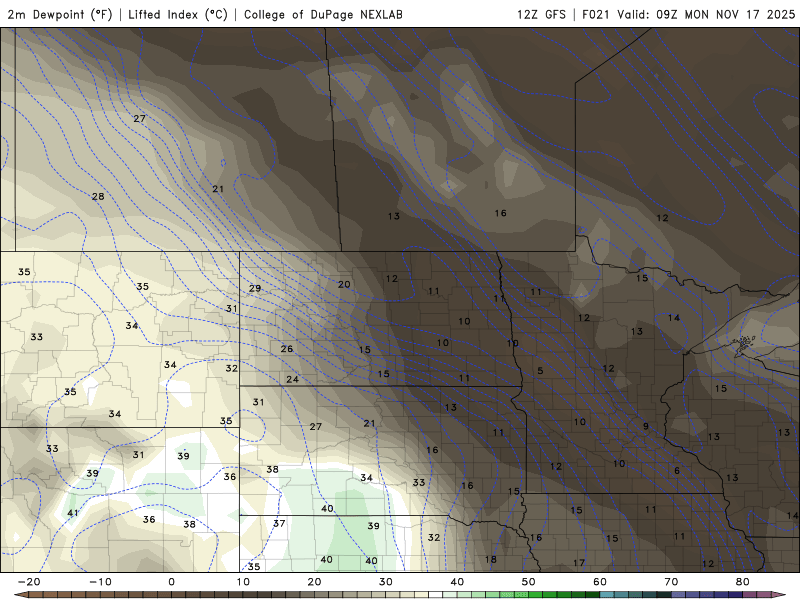The width and height of the screenshot is (800, 600).
Task: Click the dewpoint value 28 on the map
Action: click(98, 196)
